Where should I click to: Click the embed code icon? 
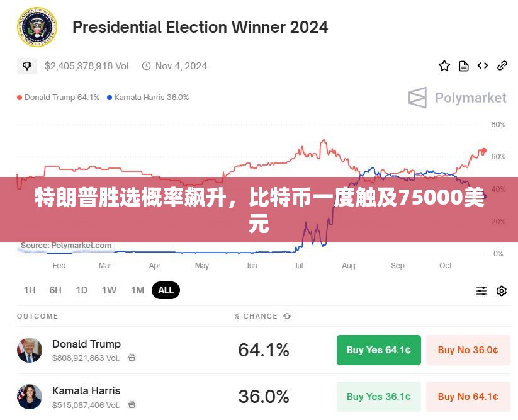[483, 65]
